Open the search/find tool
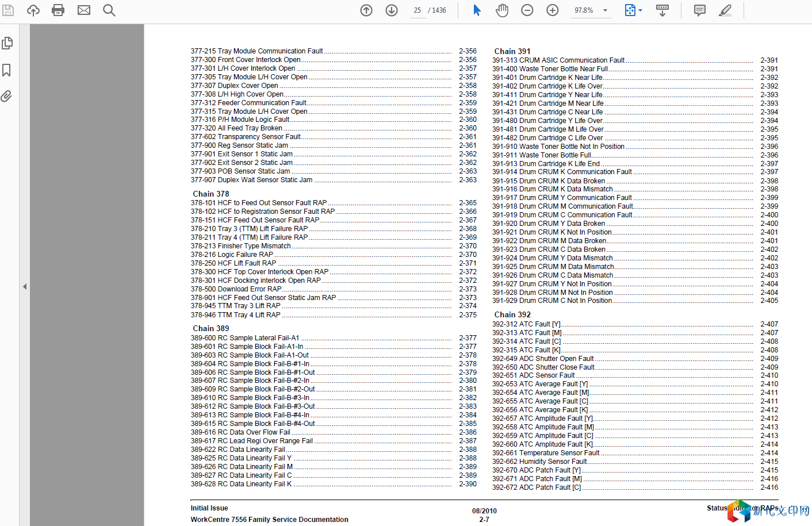This screenshot has height=526, width=812. click(x=109, y=10)
